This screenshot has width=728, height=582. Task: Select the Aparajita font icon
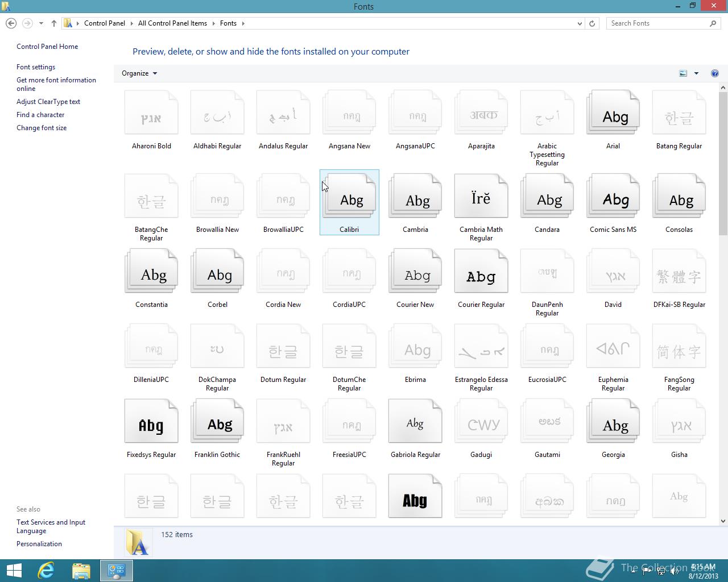481,113
